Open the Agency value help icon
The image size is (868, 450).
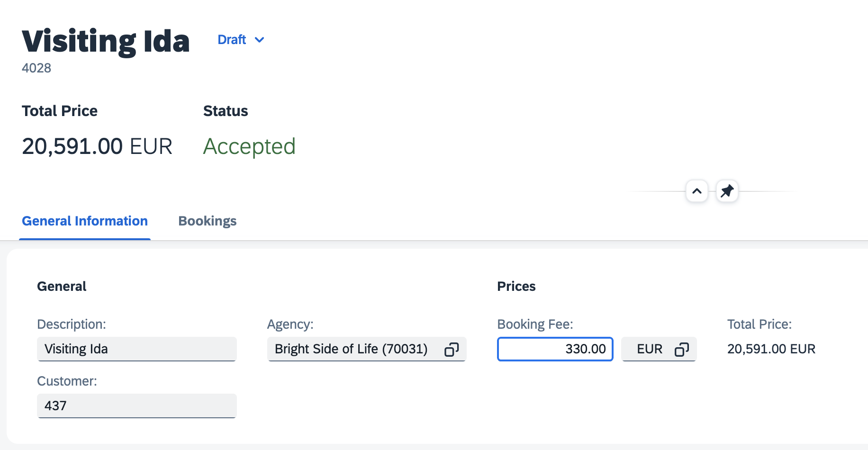click(452, 350)
